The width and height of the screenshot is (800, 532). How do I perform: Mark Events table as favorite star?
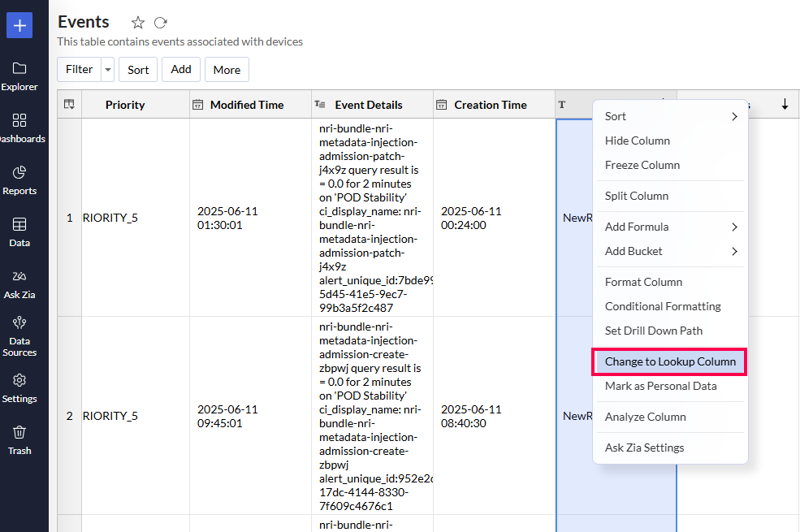[x=138, y=23]
